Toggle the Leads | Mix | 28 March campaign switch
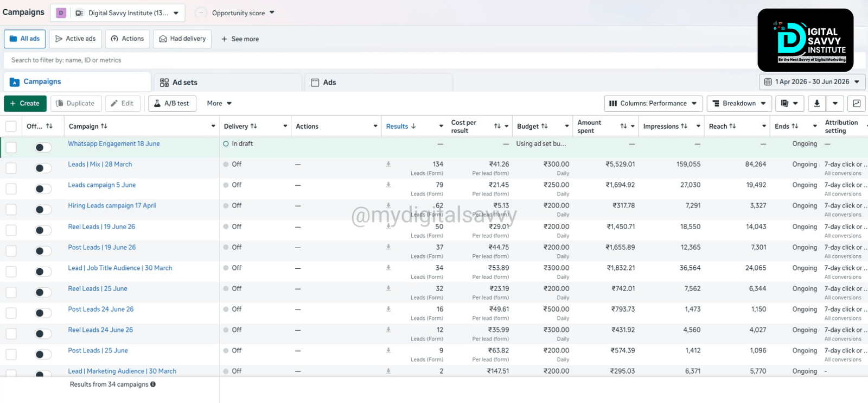Screen dimensions: 868x403 coord(42,168)
